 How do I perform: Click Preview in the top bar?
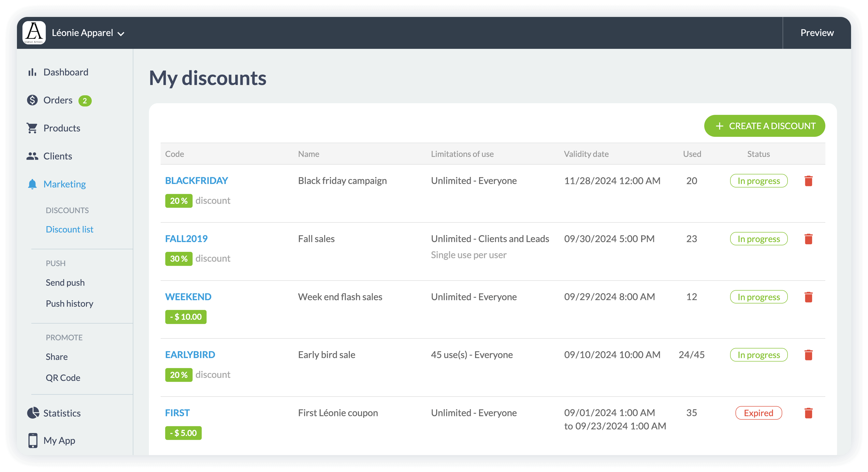(x=817, y=33)
